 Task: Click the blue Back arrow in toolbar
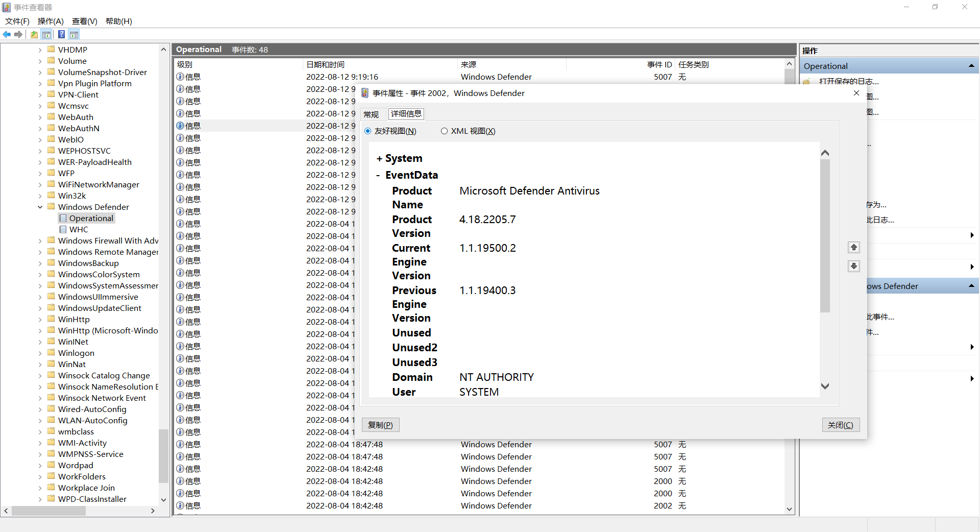coord(7,35)
